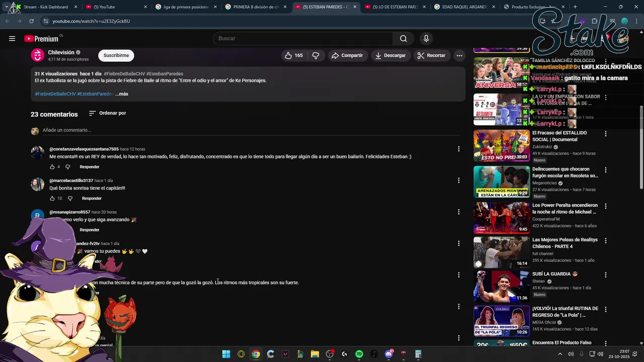Search with the magnifier button

pos(404,39)
